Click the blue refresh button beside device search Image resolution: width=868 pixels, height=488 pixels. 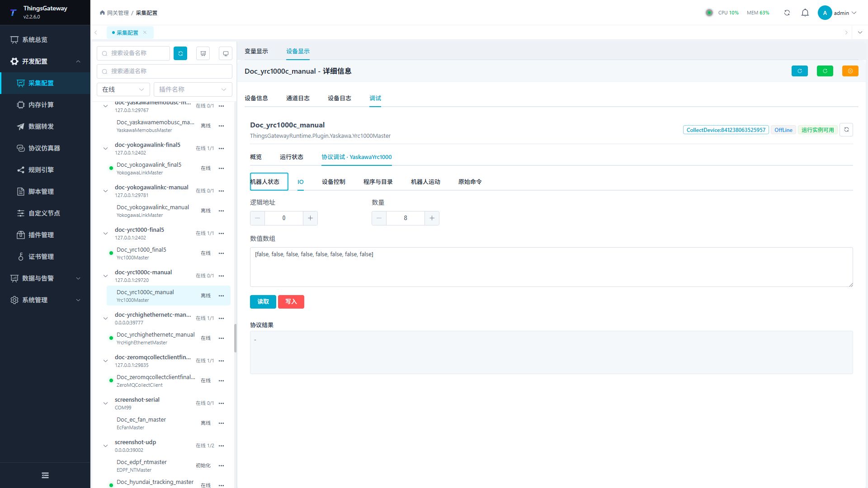click(180, 53)
